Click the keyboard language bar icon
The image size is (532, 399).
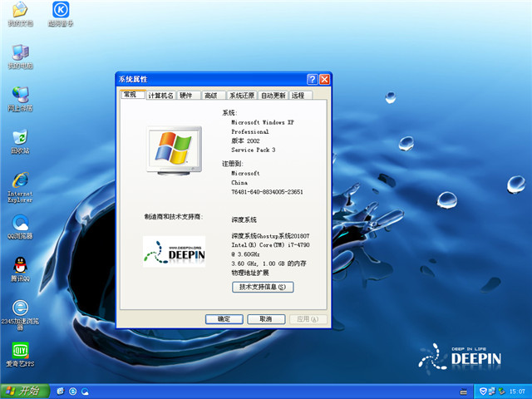[x=464, y=392]
